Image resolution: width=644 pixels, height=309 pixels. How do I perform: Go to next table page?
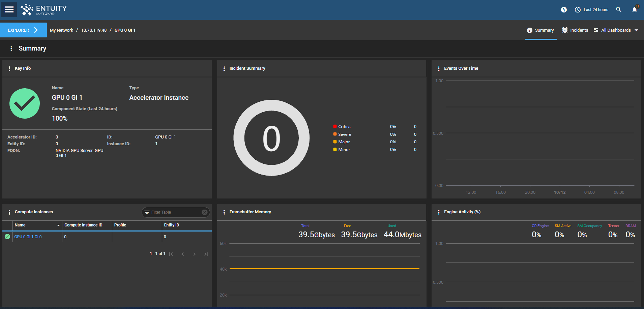click(x=195, y=254)
